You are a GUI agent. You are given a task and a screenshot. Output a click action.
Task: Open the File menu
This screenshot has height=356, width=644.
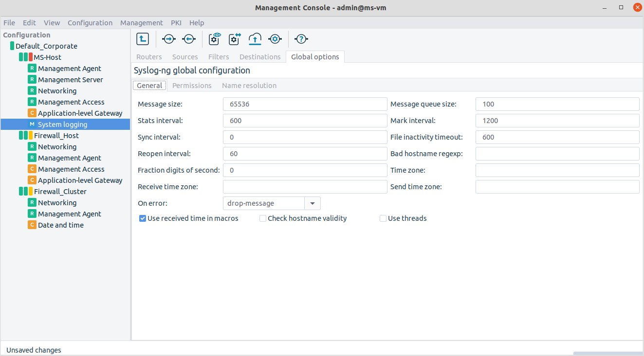pyautogui.click(x=9, y=22)
